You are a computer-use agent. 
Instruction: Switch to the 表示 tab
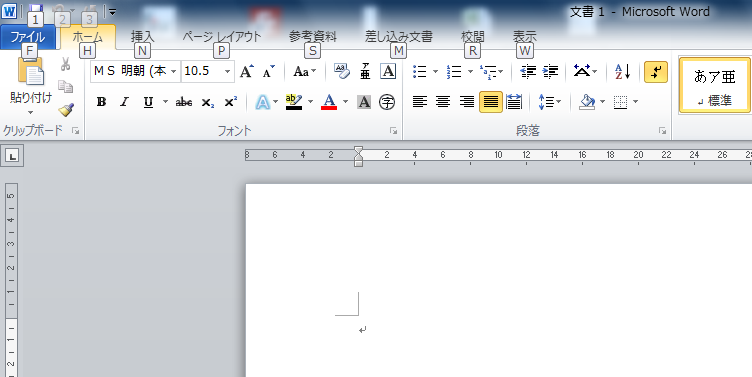pyautogui.click(x=525, y=37)
